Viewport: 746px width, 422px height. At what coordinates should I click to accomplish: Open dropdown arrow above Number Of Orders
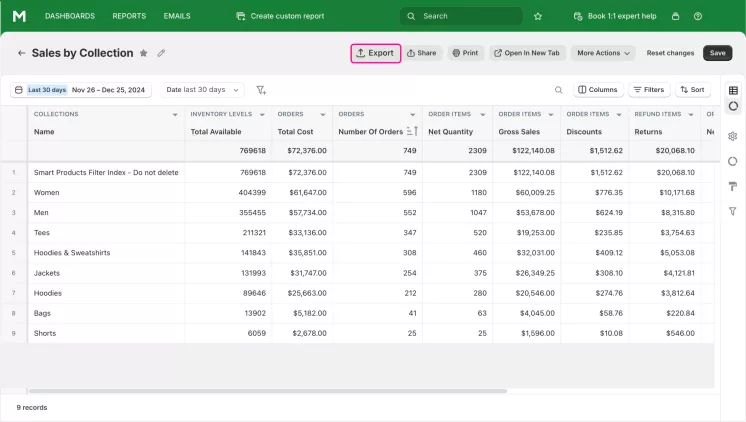(412, 115)
